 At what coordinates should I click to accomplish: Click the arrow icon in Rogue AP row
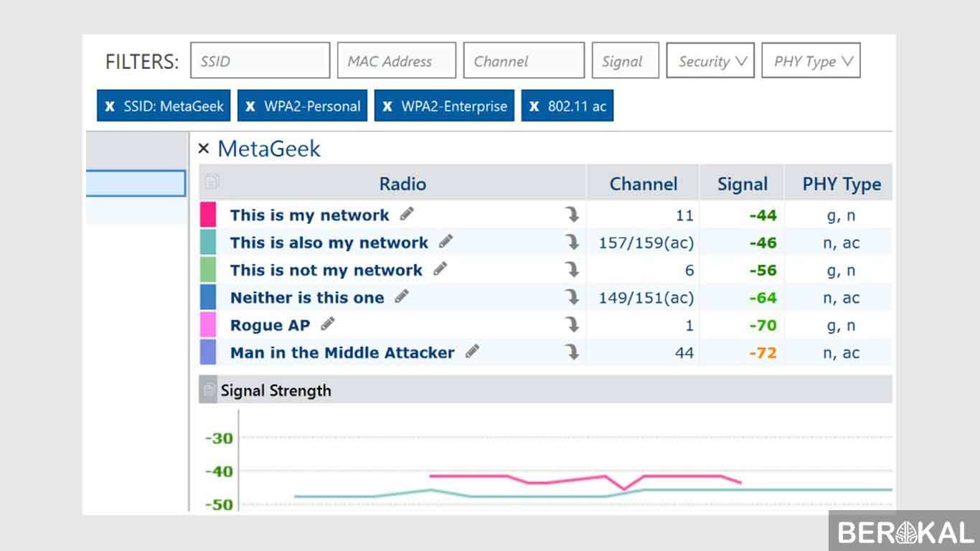(572, 324)
